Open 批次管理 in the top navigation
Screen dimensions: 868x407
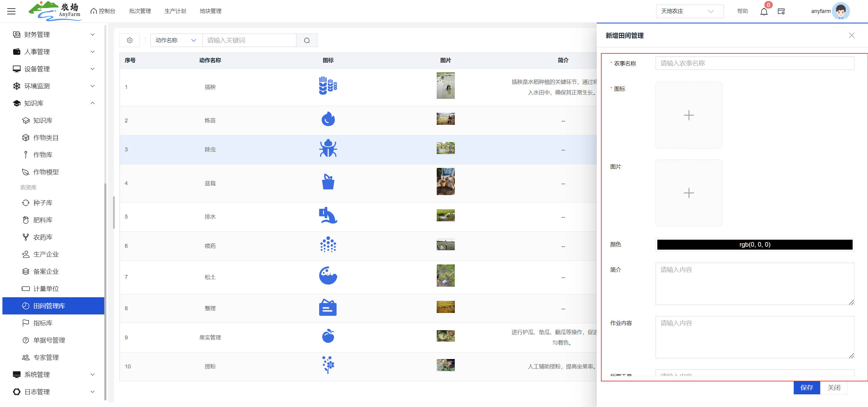[140, 11]
